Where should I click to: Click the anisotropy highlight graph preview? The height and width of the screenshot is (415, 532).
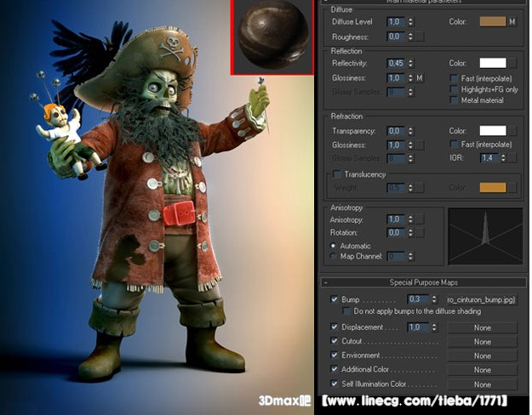pos(485,236)
